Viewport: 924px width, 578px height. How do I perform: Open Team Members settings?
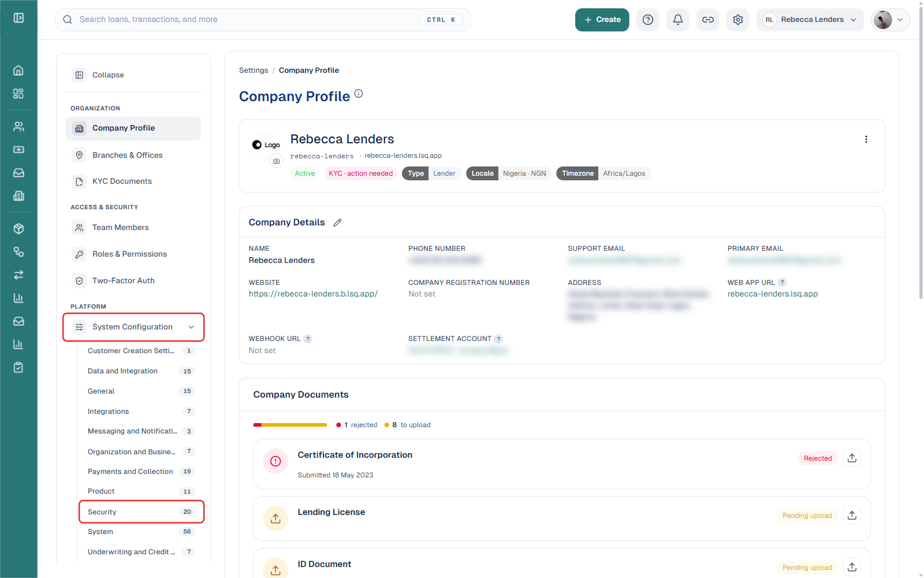[x=133, y=228]
